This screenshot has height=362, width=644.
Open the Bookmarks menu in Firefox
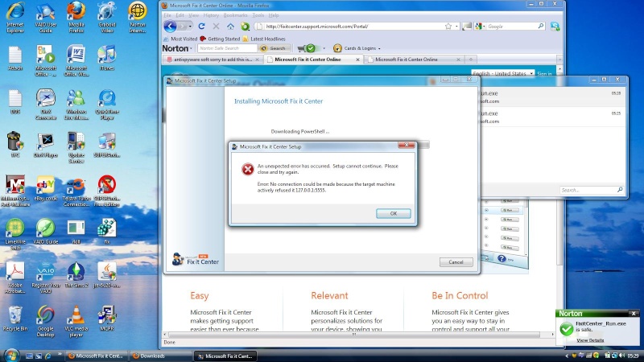tap(235, 15)
